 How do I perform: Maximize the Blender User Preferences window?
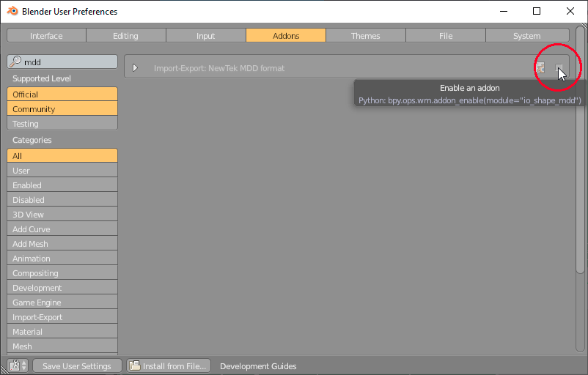coord(537,11)
